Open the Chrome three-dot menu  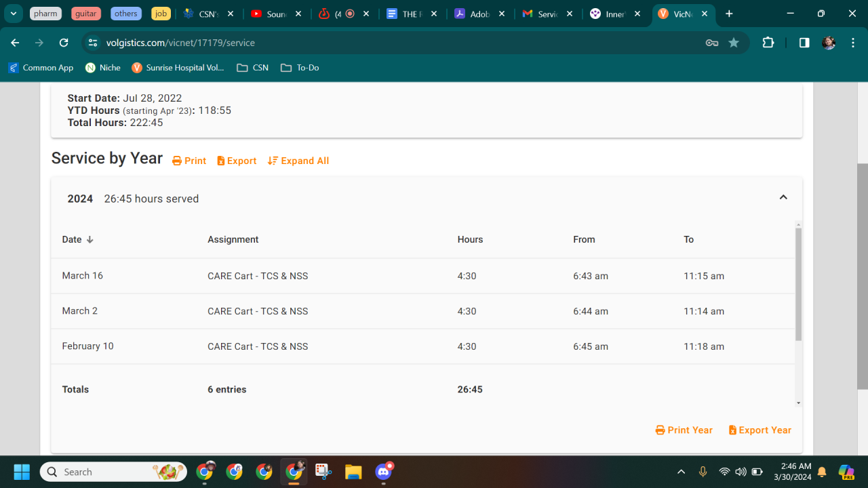pos(853,43)
